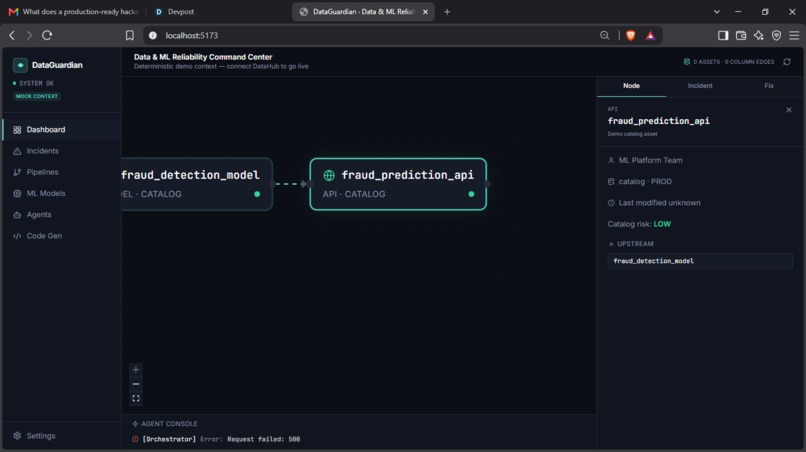Screen dimensions: 806x452
Task: Open a new browser tab
Action: tap(447, 12)
